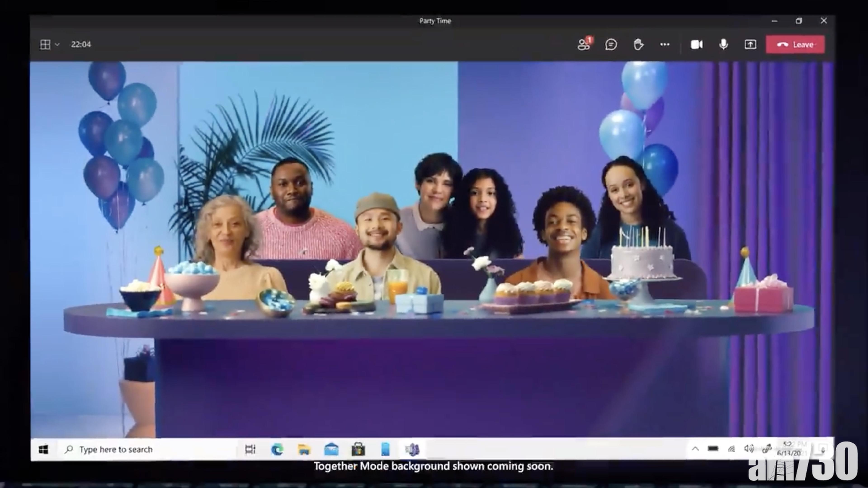Click the Windows Start button
868x488 pixels.
point(43,449)
